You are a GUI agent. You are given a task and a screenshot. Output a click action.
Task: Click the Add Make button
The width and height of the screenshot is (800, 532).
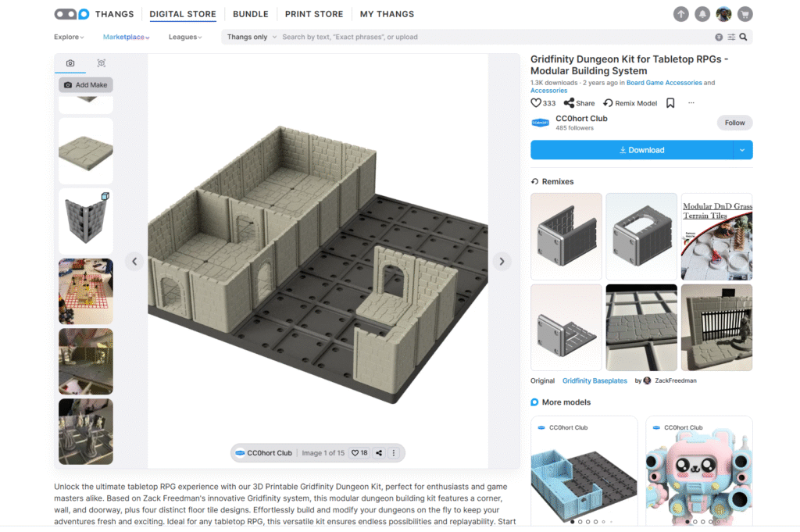click(85, 84)
